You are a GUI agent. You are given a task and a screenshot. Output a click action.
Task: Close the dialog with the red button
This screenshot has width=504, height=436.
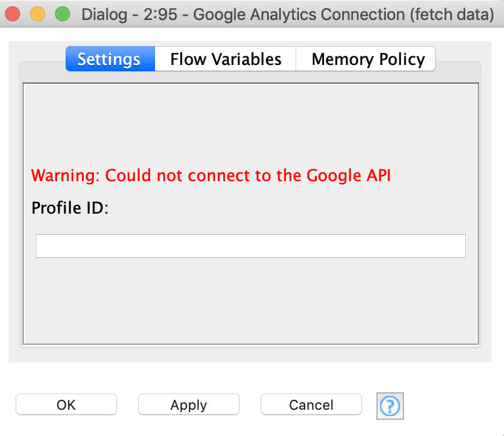click(13, 14)
